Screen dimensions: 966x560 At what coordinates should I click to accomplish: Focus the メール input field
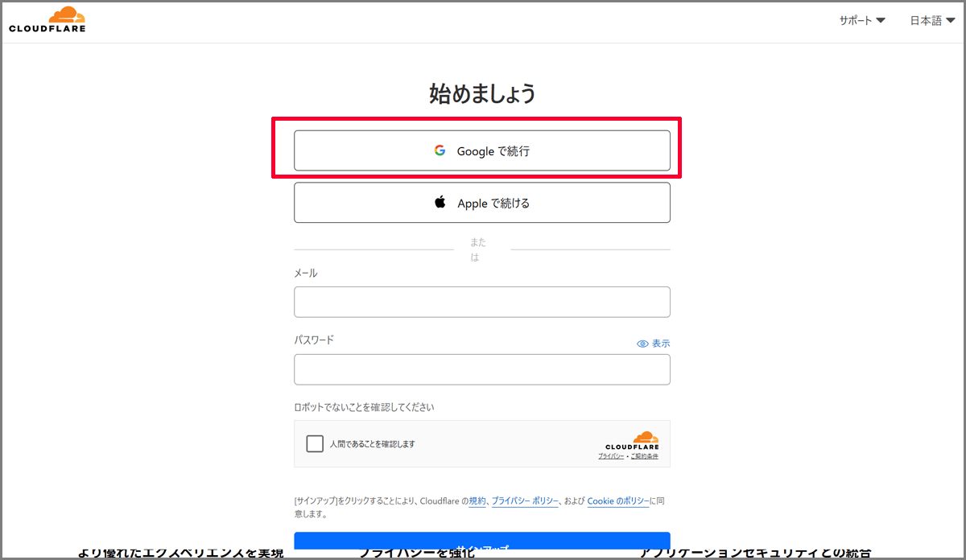point(482,302)
